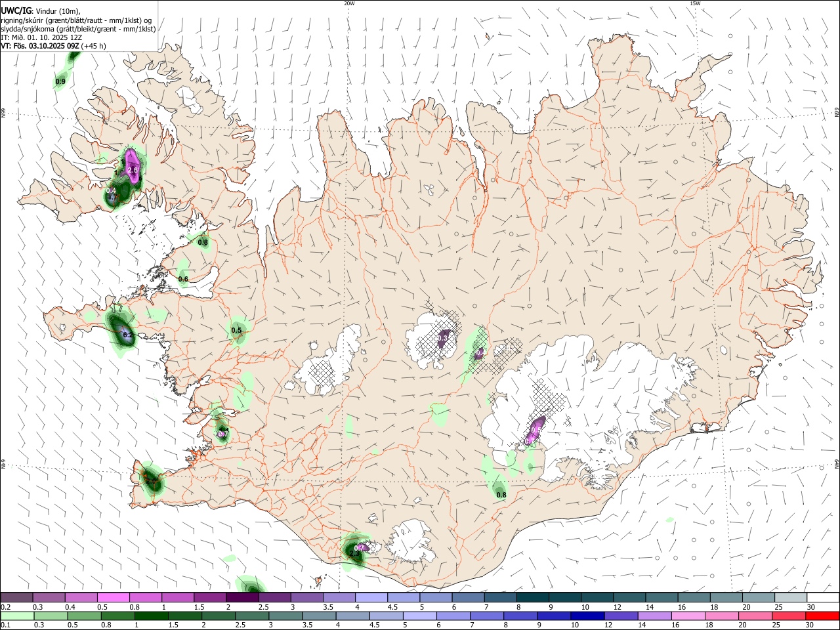The image size is (840, 630).
Task: Click the 15W longitude label
Action: [x=695, y=3]
